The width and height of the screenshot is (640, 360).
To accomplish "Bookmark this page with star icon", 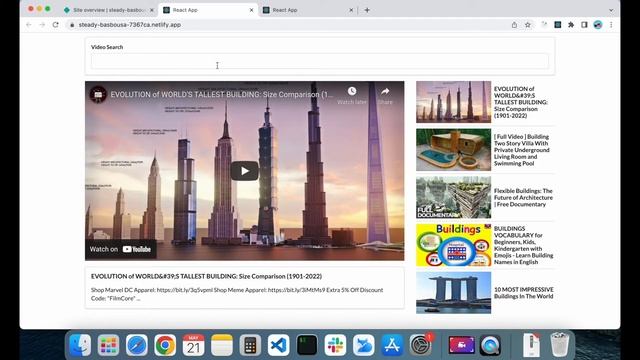I will [528, 25].
